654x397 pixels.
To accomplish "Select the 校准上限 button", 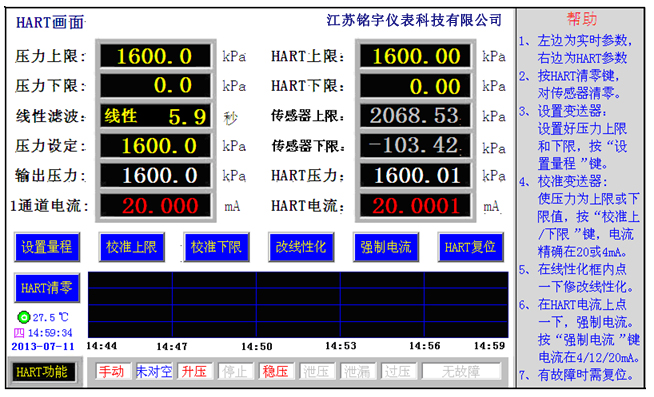I will 132,247.
